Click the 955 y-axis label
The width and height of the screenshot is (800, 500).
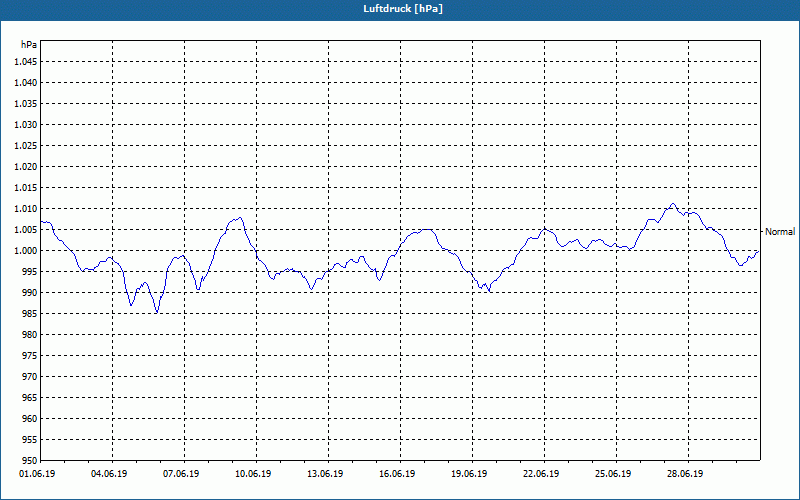pos(30,440)
